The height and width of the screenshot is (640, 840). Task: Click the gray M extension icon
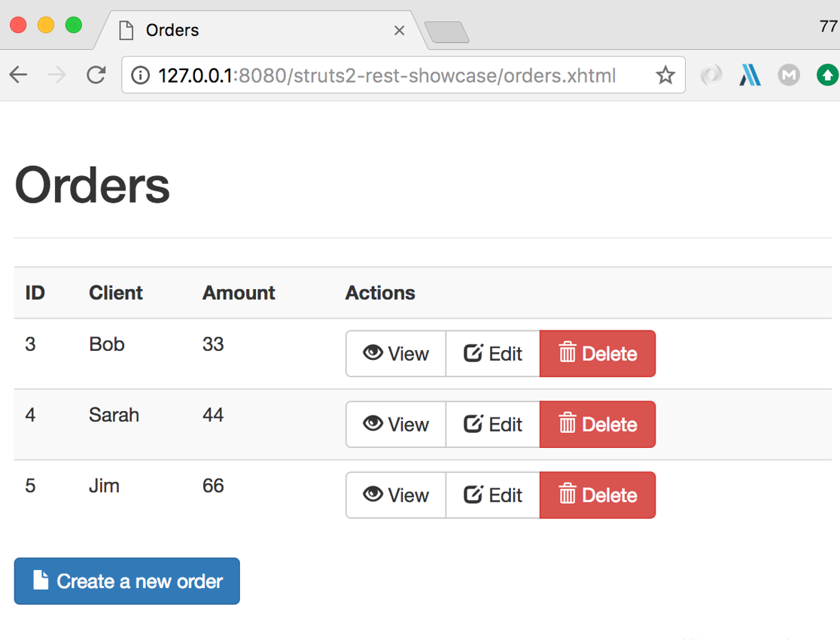pyautogui.click(x=789, y=75)
